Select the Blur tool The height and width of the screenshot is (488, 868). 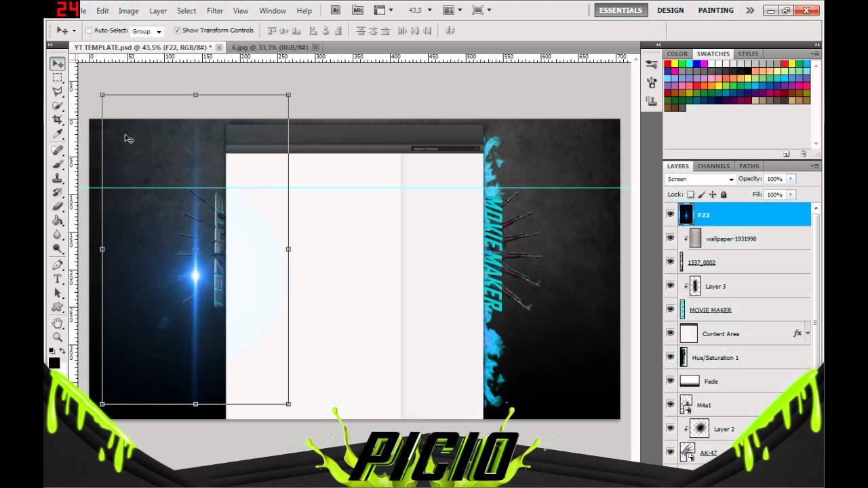coord(58,235)
